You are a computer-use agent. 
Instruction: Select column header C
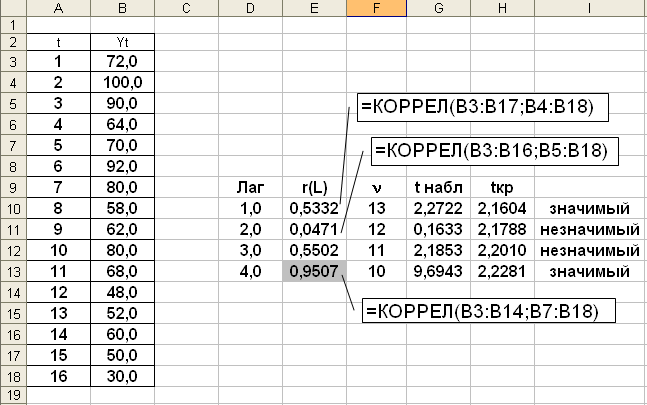187,8
